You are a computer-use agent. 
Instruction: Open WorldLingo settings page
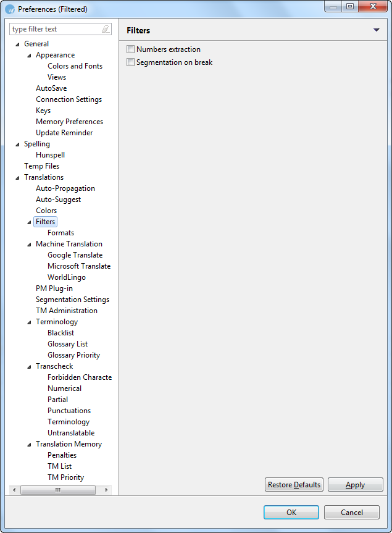pyautogui.click(x=67, y=277)
